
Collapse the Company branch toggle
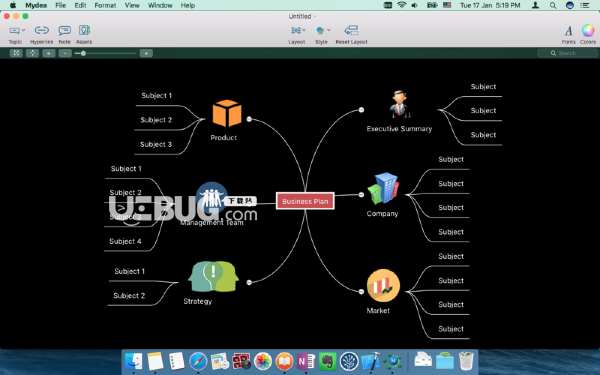click(x=361, y=195)
